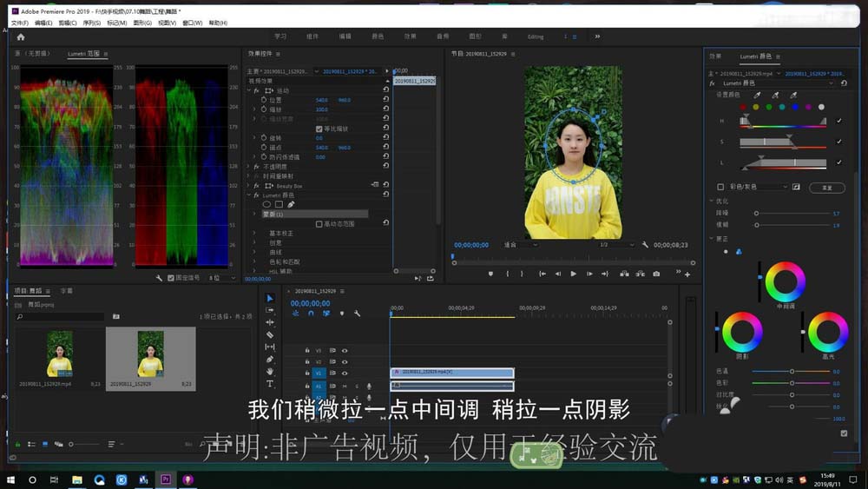
Task: Open the Edit menu
Action: pos(43,23)
